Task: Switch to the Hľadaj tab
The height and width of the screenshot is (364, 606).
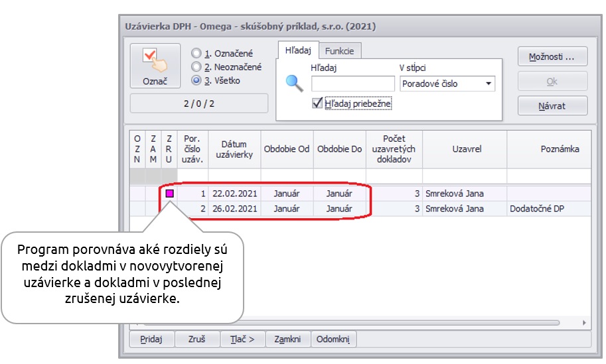Action: coord(298,50)
